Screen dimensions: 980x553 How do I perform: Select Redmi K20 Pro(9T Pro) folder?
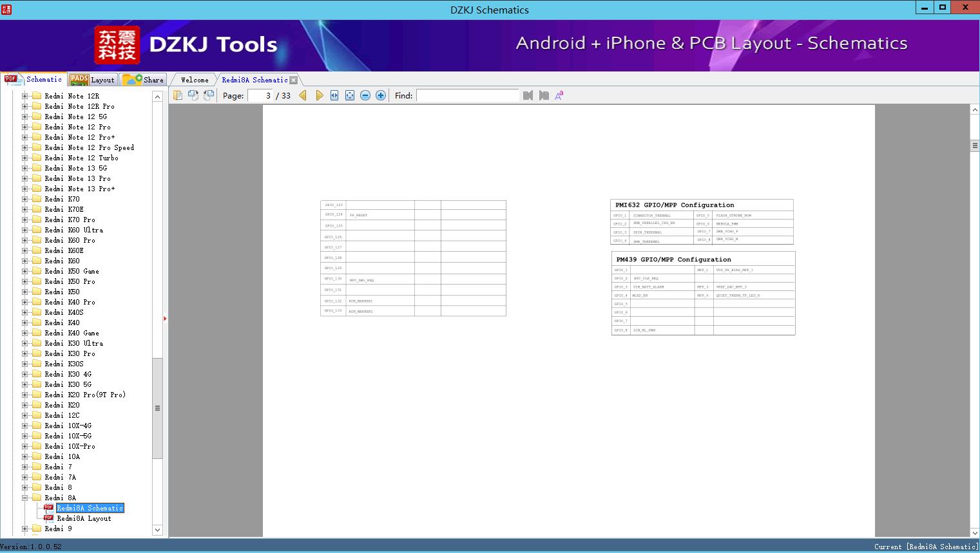click(x=85, y=395)
